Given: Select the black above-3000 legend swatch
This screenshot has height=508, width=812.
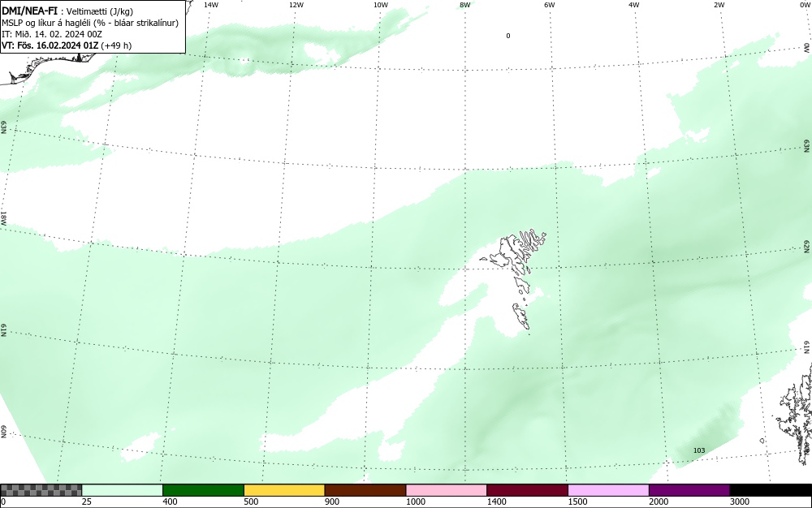Looking at the screenshot, I should tap(771, 490).
